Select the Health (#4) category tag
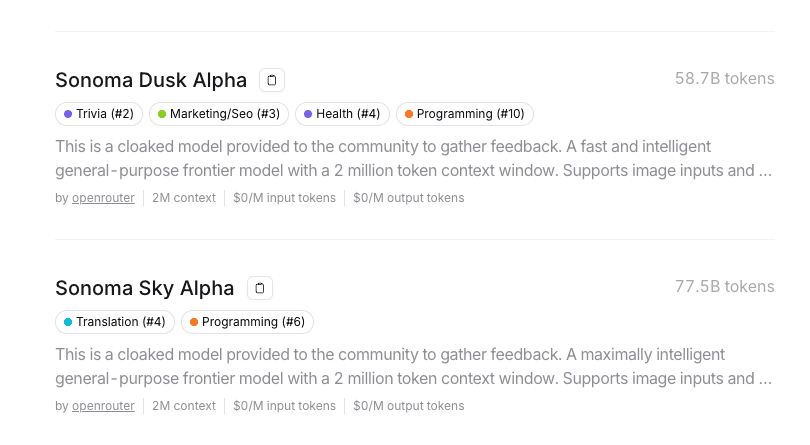 [342, 114]
